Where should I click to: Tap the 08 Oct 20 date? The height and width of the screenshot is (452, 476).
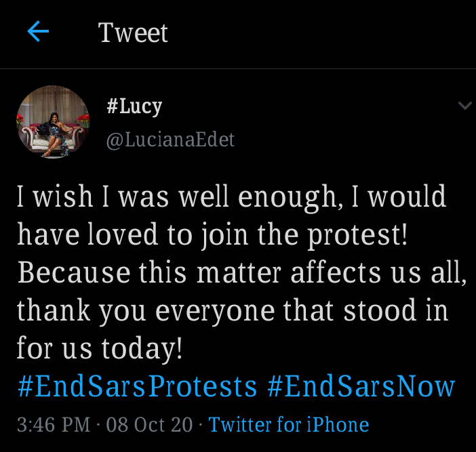click(x=149, y=424)
